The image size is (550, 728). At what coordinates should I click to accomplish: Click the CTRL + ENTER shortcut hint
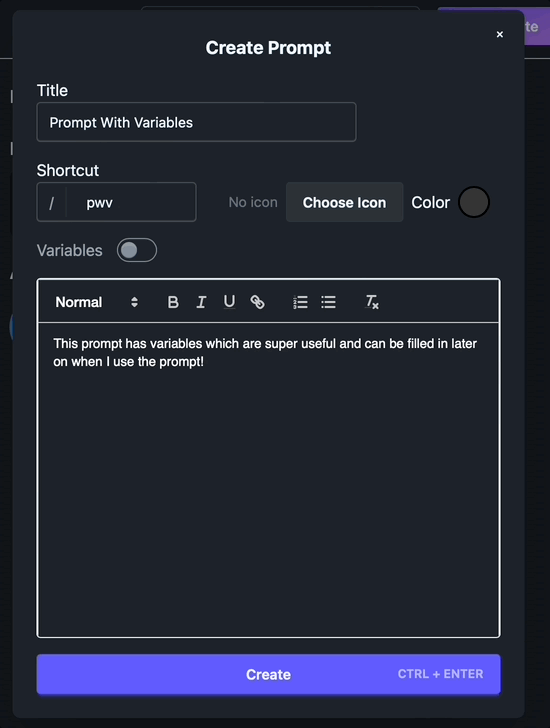coord(440,674)
